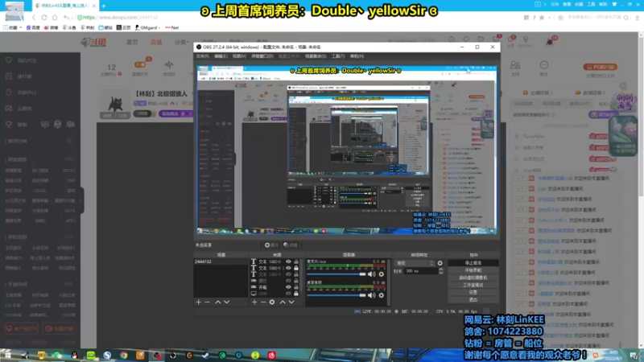This screenshot has height=362, width=644.
Task: Open GMgard bookmark dropdown
Action: [147, 27]
